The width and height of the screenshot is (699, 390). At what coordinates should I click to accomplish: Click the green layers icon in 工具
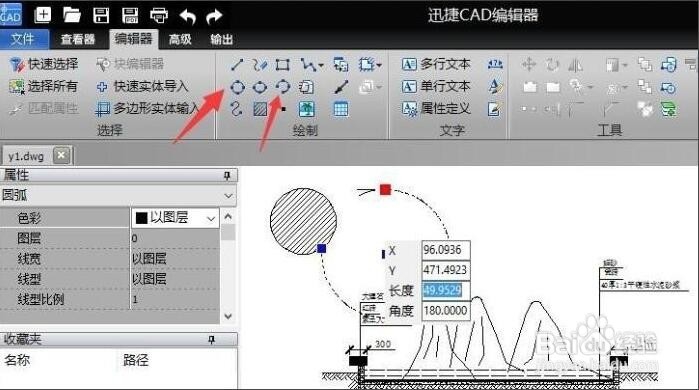point(669,109)
